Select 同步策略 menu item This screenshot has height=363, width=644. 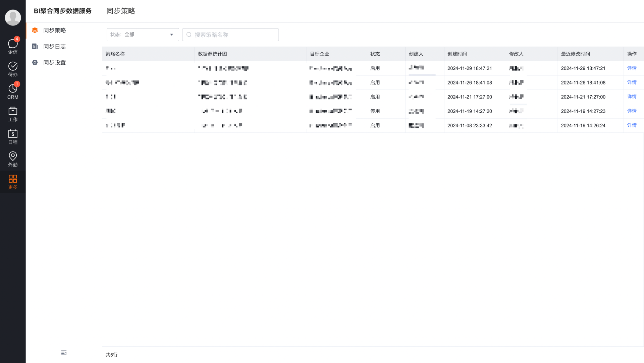[64, 30]
